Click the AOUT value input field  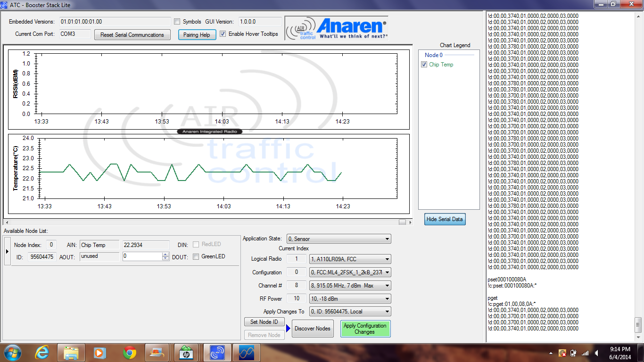coord(141,256)
